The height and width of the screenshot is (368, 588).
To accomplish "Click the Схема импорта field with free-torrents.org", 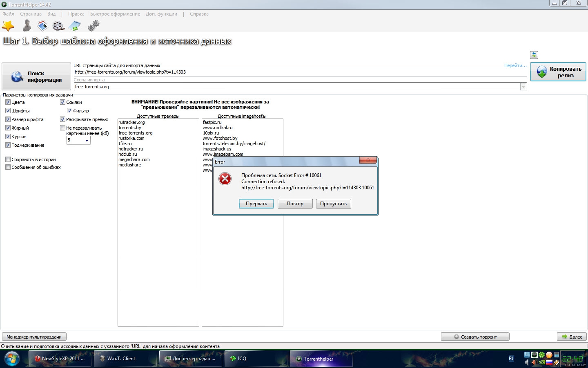I will (x=300, y=87).
